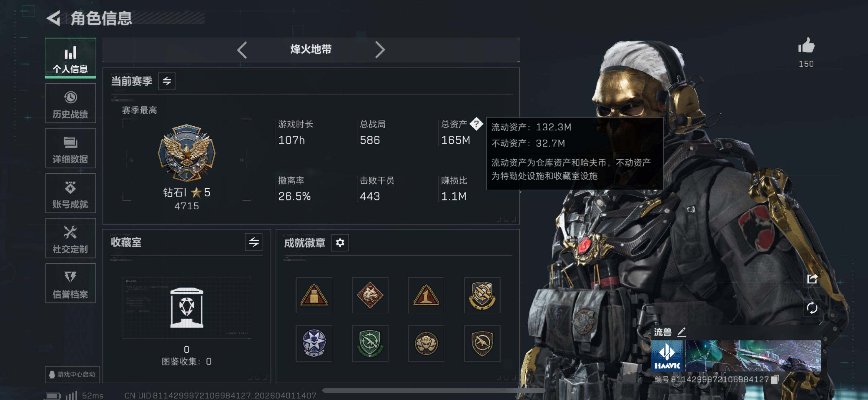
Task: Click the thumbs-up like icon
Action: tap(806, 45)
